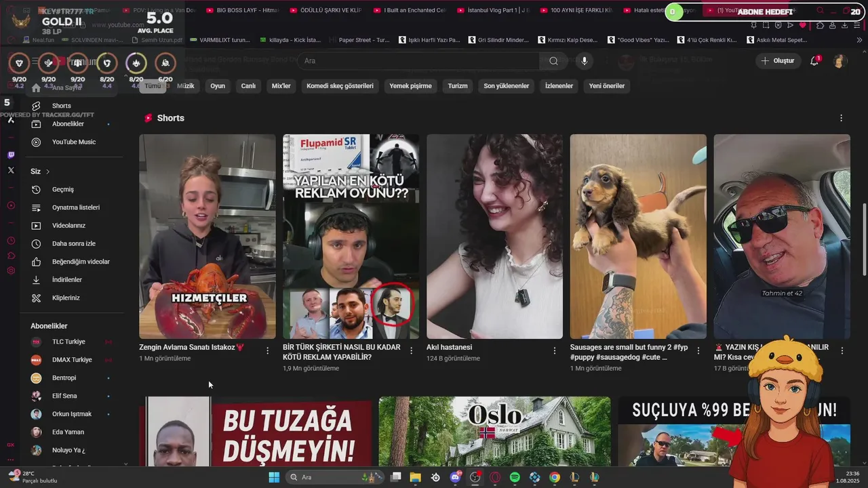
Task: Open Paper Street bookmark
Action: [359, 40]
